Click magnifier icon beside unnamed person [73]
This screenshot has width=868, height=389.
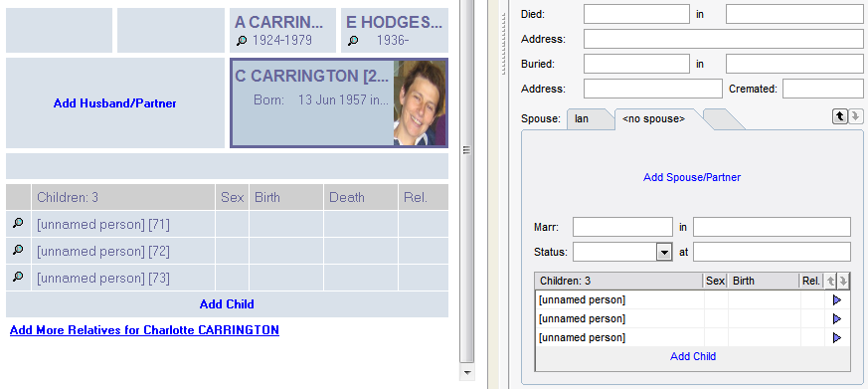(18, 276)
